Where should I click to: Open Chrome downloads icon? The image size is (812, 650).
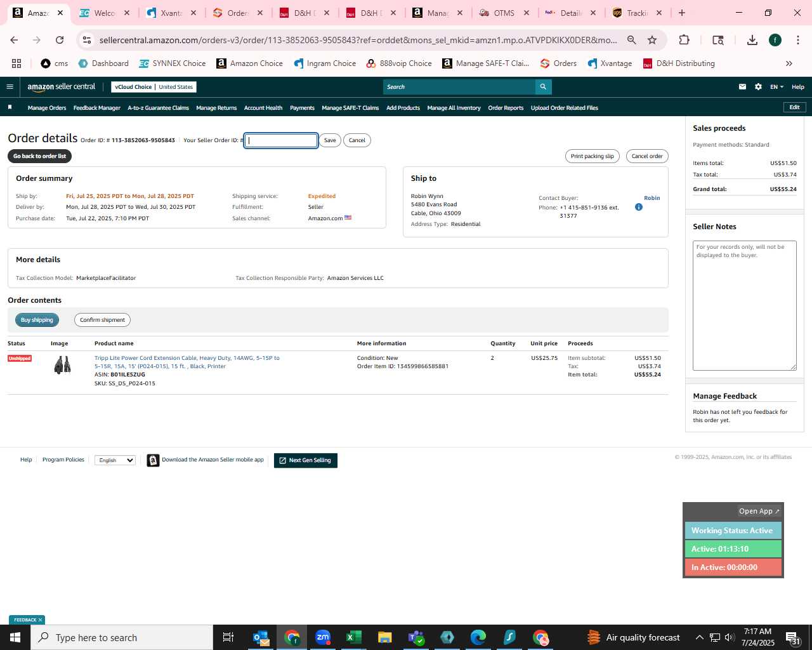pyautogui.click(x=752, y=40)
